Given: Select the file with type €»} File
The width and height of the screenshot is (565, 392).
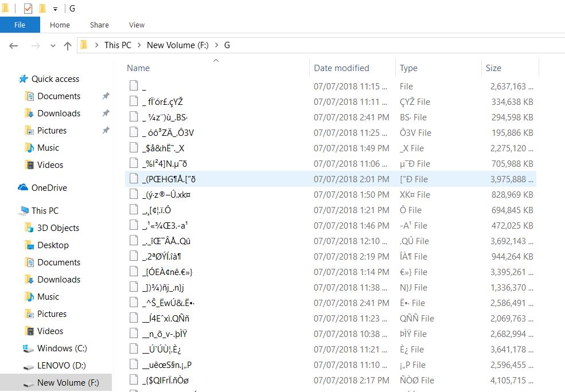Looking at the screenshot, I should tap(330, 272).
